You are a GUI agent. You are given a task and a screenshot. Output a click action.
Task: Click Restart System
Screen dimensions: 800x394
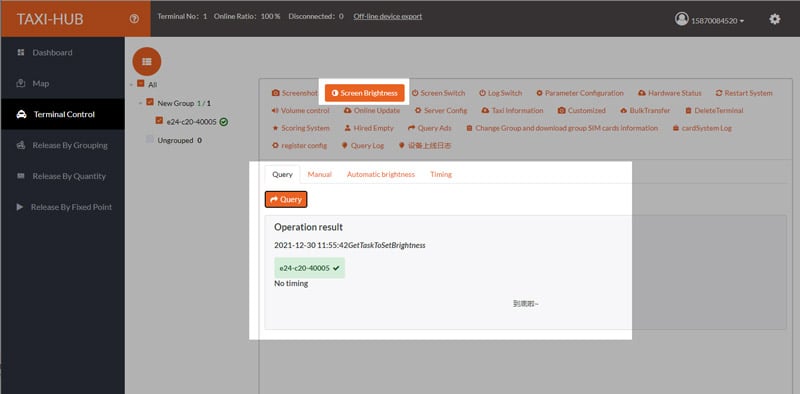click(x=744, y=93)
